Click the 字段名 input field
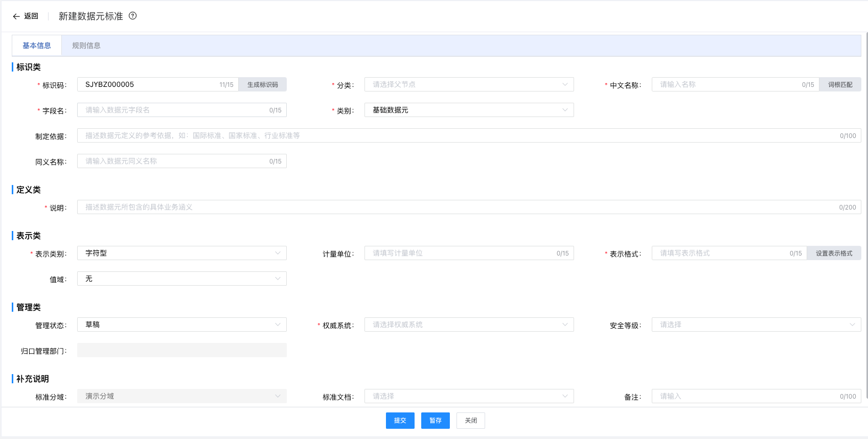 pos(174,110)
